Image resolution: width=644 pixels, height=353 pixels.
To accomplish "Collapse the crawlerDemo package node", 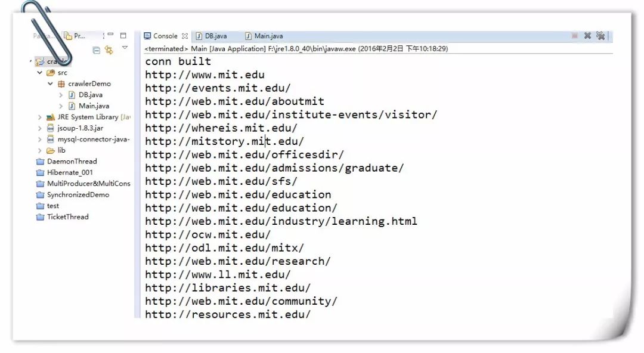I will point(51,84).
